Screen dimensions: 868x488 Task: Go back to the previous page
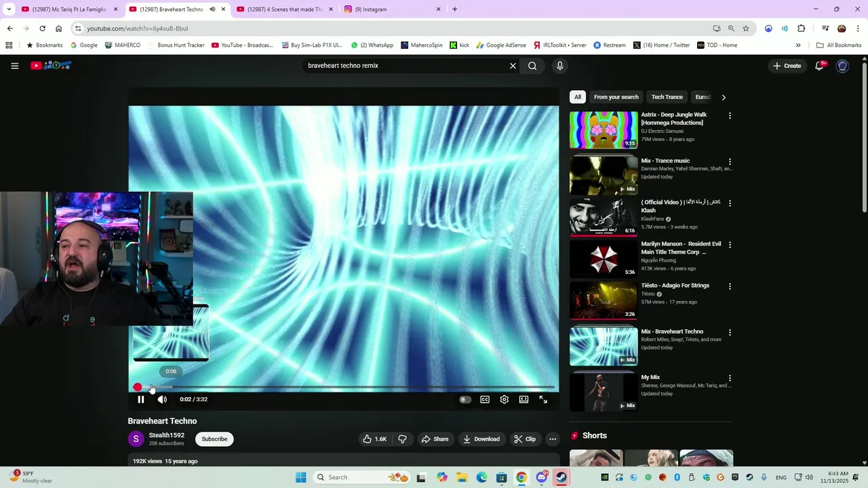(x=9, y=28)
